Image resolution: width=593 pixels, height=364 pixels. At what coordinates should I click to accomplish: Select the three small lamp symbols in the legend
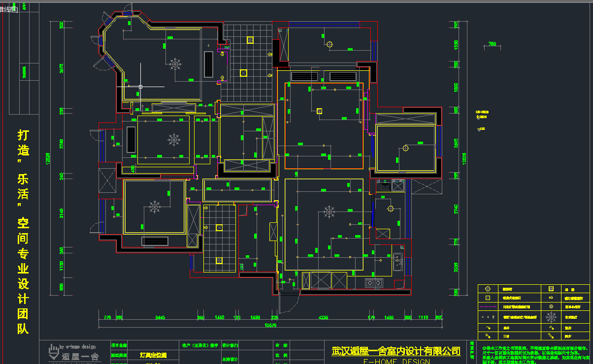click(489, 317)
